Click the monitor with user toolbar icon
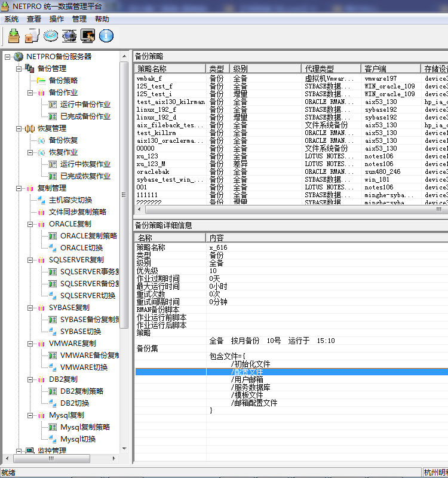The height and width of the screenshot is (478, 448). [88, 36]
